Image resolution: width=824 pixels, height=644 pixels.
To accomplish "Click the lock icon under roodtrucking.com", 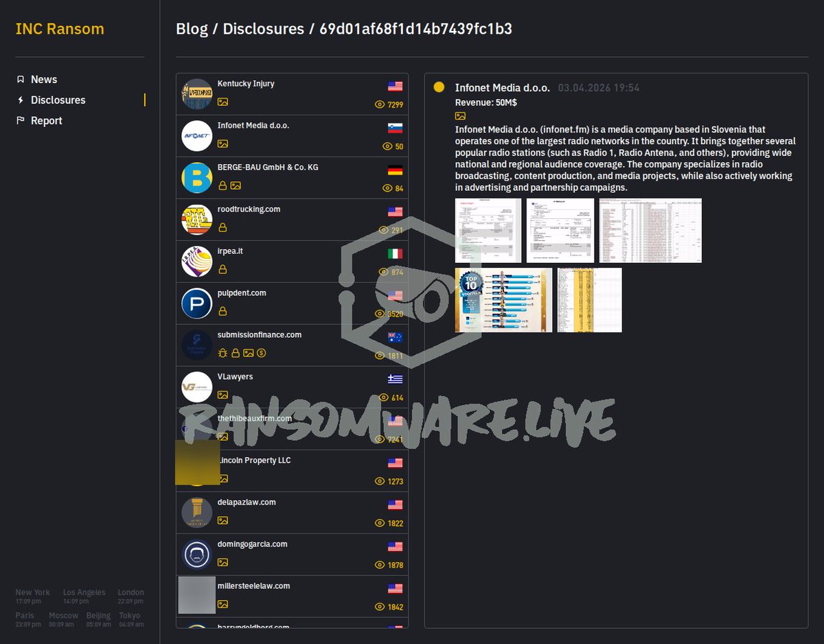I will pyautogui.click(x=222, y=227).
